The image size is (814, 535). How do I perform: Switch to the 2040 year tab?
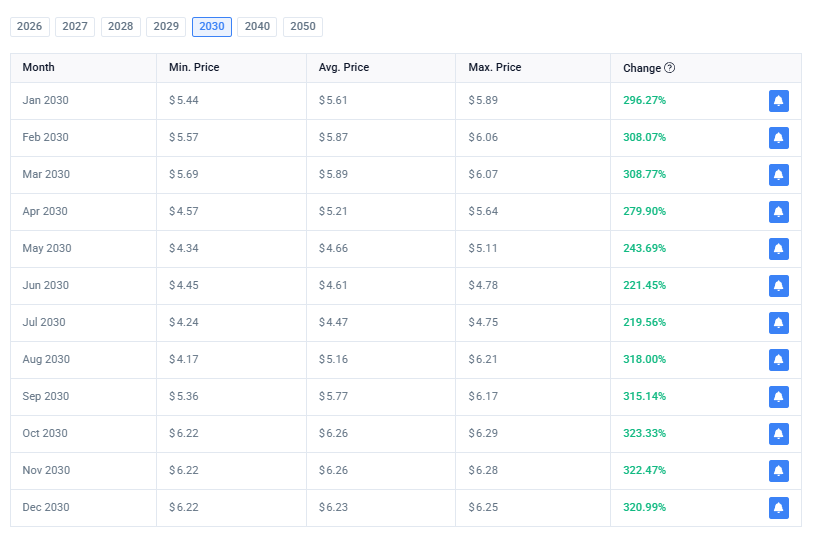(x=257, y=26)
